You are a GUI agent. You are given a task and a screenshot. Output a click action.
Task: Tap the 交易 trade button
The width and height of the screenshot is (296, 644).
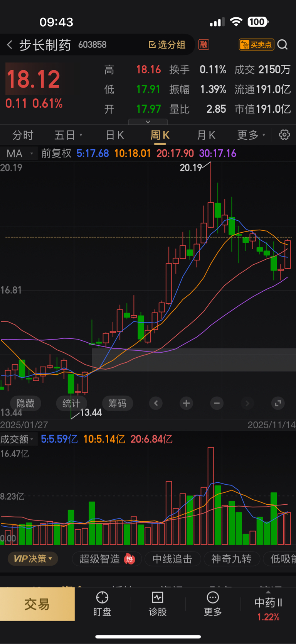37,604
